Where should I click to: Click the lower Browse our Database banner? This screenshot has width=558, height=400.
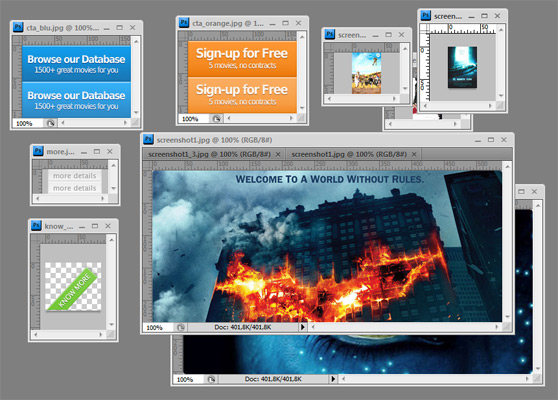[76, 100]
